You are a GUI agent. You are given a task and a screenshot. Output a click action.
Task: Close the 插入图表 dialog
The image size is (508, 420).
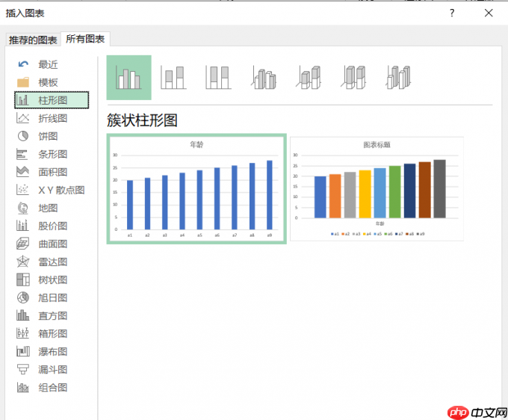[489, 13]
